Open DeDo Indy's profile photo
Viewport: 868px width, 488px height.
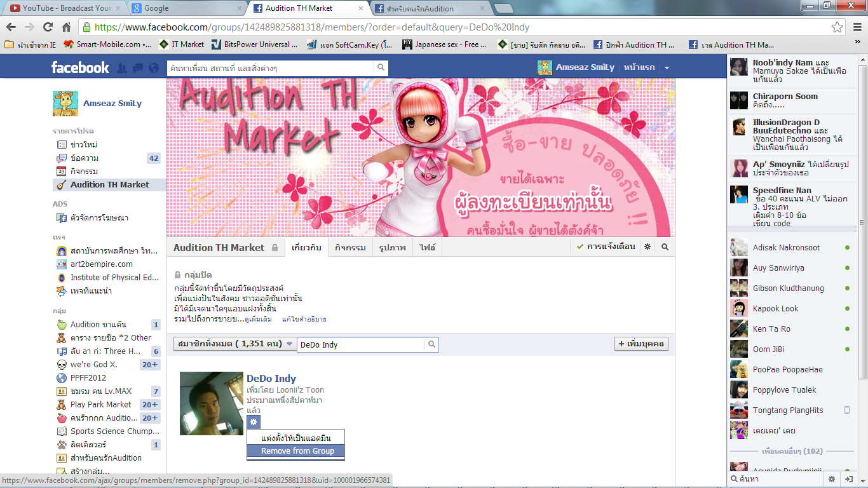[x=212, y=403]
